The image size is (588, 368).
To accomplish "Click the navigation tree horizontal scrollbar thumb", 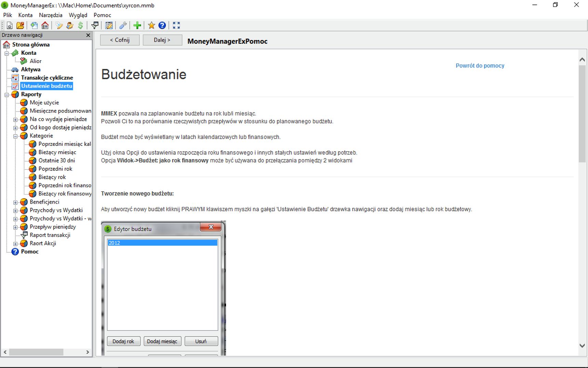I will 36,352.
